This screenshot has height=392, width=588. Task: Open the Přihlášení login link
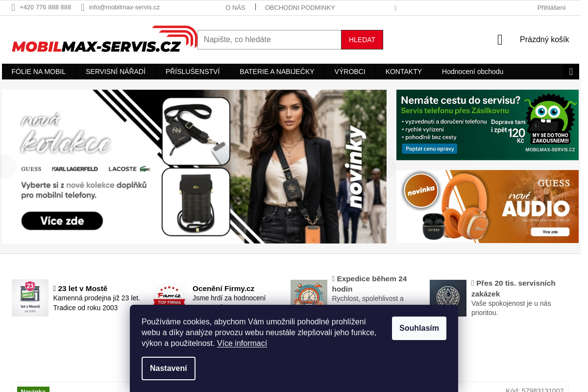[x=551, y=7]
